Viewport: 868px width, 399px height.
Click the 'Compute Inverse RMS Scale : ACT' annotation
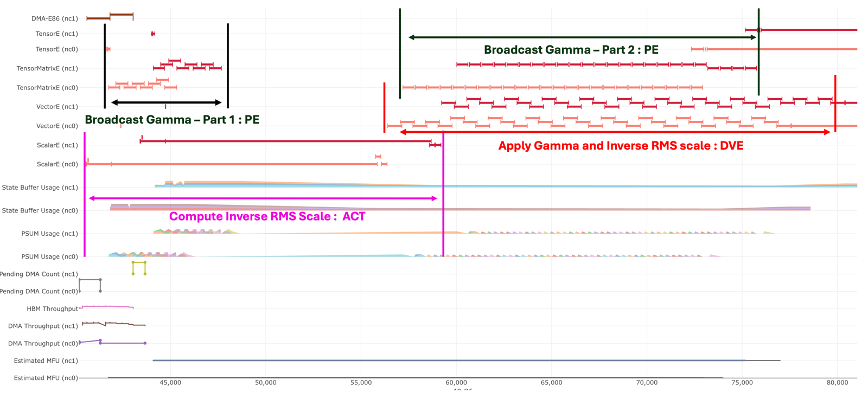[x=267, y=217]
